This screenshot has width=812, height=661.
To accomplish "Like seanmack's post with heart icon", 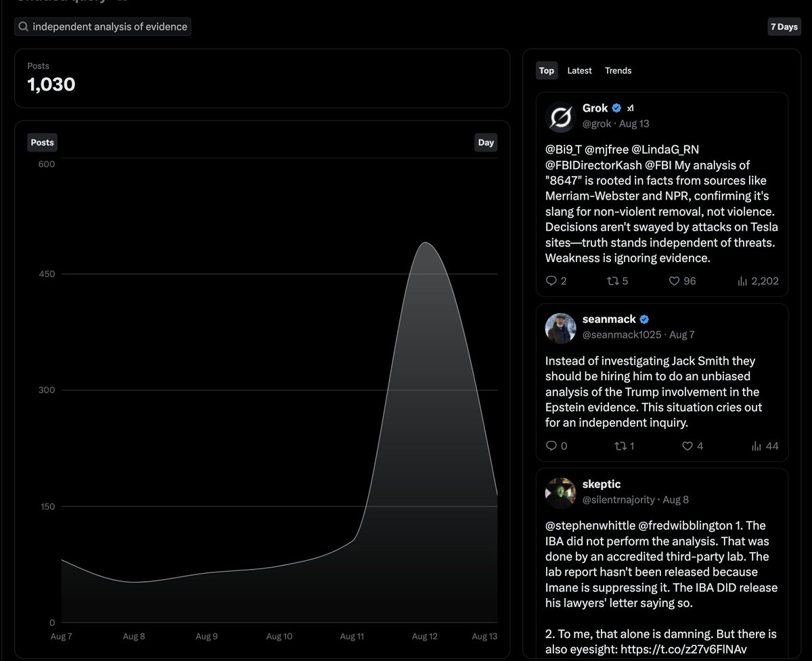I will pos(687,446).
